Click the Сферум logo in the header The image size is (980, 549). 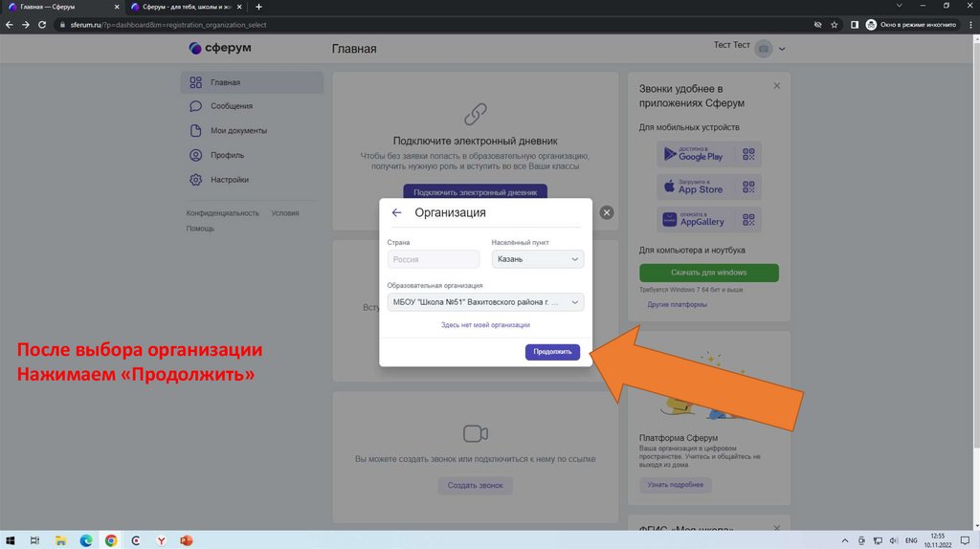220,48
